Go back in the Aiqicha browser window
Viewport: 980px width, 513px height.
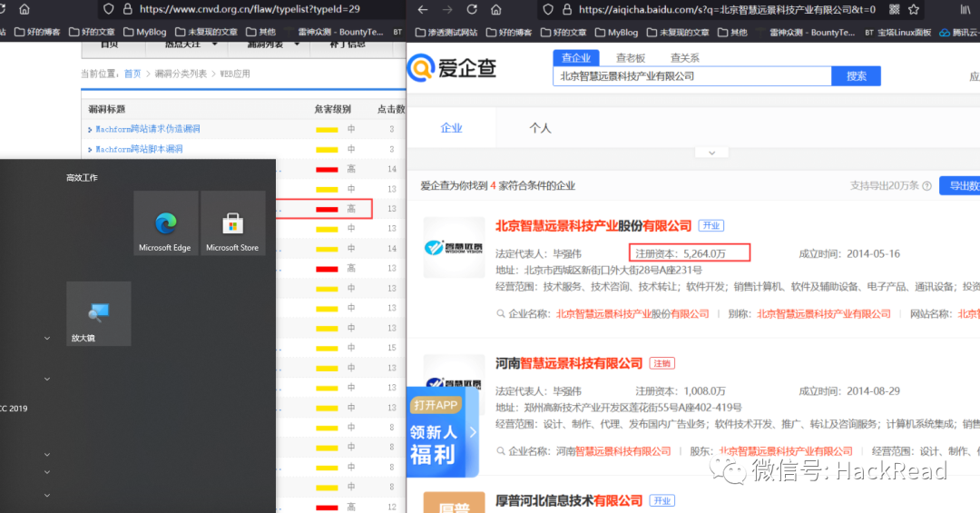tap(423, 9)
